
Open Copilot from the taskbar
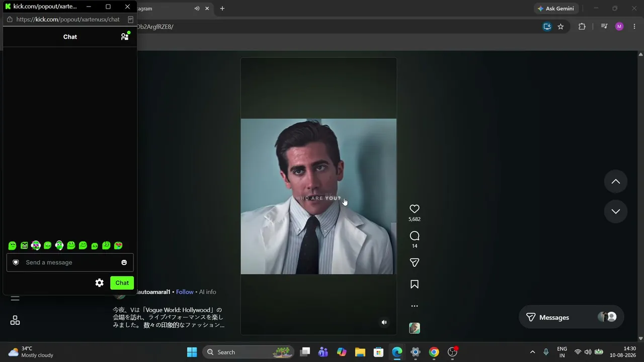pos(342,352)
